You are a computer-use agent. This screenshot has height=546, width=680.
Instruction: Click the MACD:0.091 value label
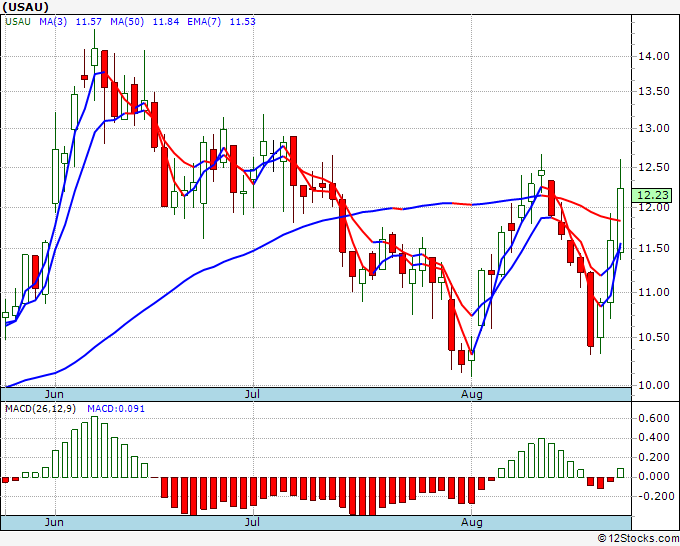[116, 409]
